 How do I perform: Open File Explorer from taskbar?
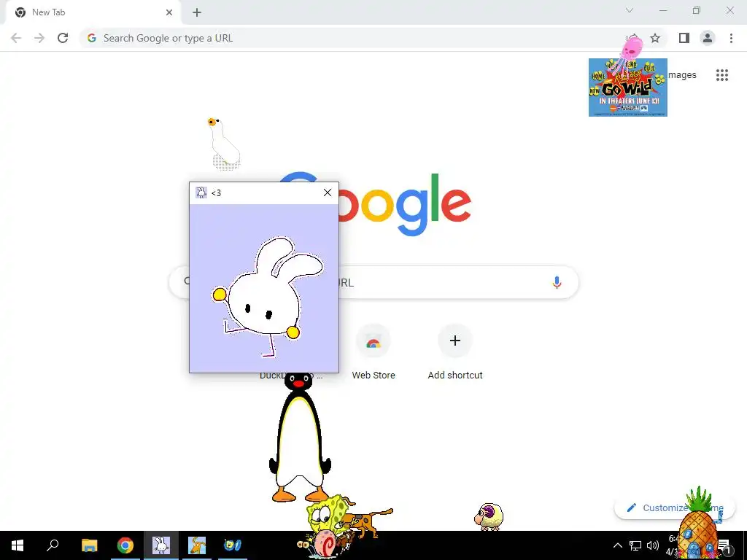tap(89, 545)
